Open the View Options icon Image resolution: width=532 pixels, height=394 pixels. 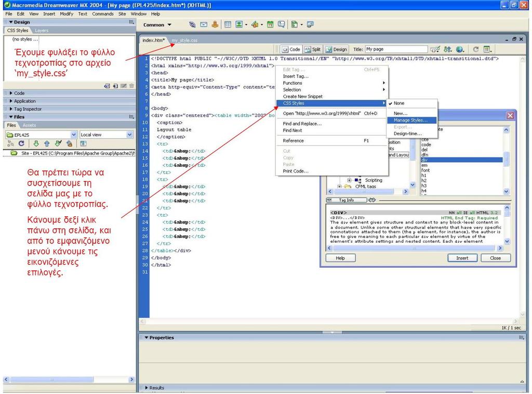point(487,49)
